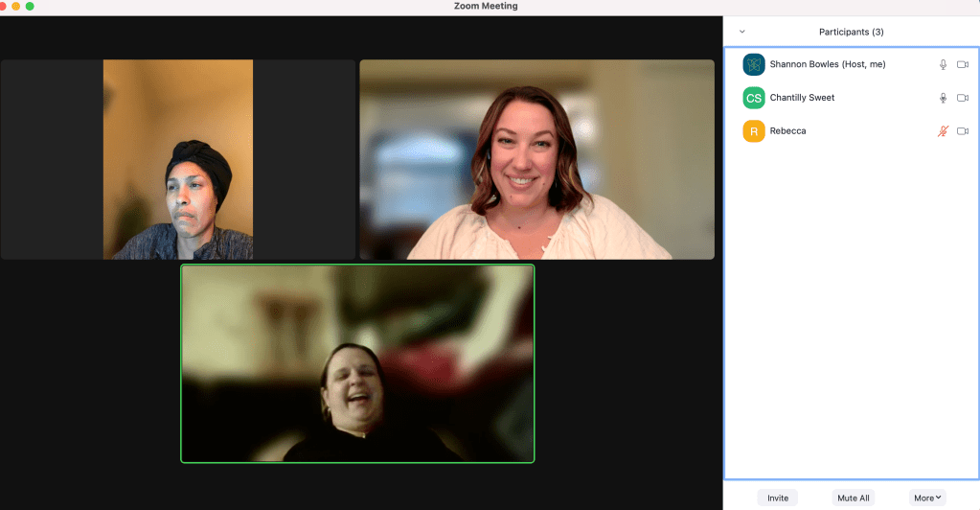Image resolution: width=980 pixels, height=510 pixels.
Task: Select the Chantilly Sweet participant name
Action: [802, 98]
